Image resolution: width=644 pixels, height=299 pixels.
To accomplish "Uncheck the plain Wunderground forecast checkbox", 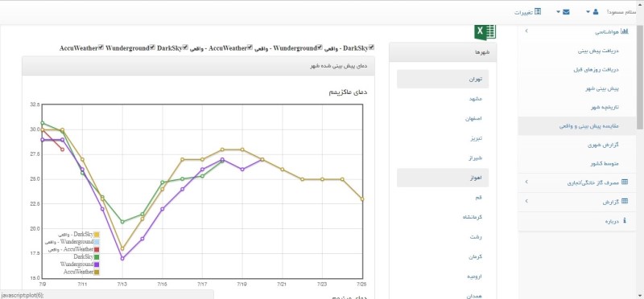I will click(152, 47).
